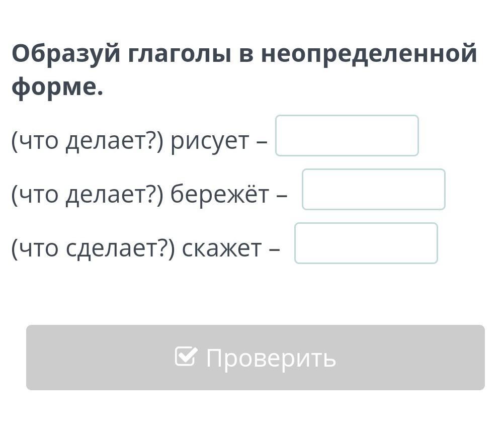Click the dash after рисует
The image size is (504, 435).
(262, 141)
